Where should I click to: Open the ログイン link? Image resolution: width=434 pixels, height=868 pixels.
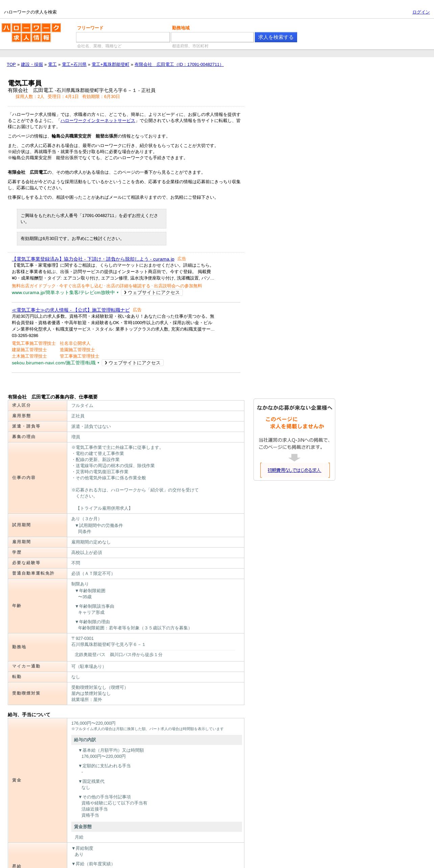[x=421, y=12]
